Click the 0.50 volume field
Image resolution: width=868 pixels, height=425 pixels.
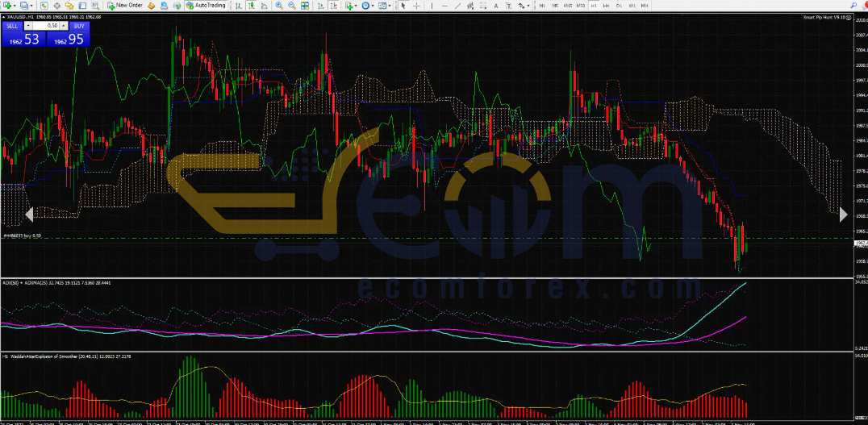(x=46, y=26)
